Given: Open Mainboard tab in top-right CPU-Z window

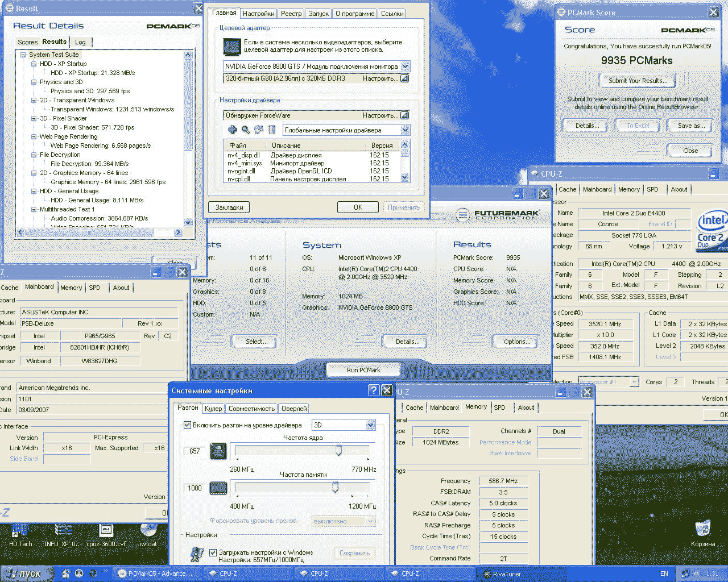Looking at the screenshot, I should tap(597, 189).
